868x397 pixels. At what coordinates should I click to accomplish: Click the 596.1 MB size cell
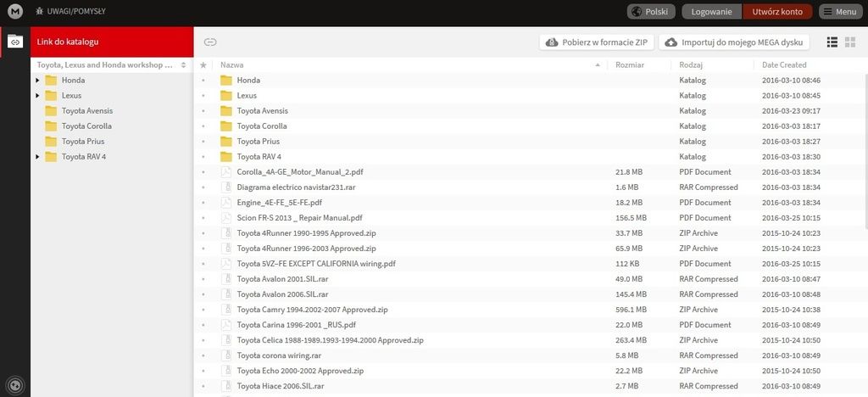[631, 310]
